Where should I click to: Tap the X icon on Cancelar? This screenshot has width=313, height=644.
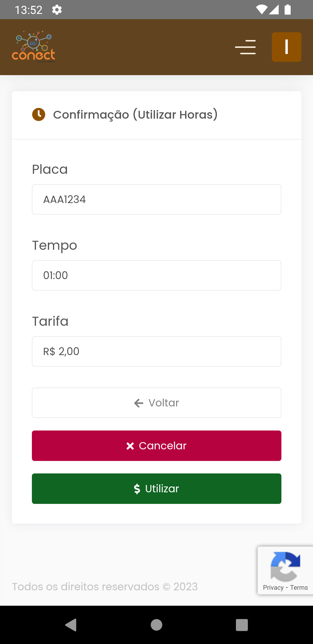(x=130, y=446)
